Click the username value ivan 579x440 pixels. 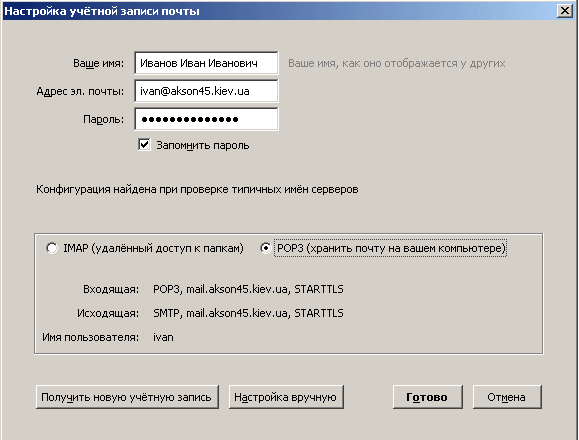[163, 337]
